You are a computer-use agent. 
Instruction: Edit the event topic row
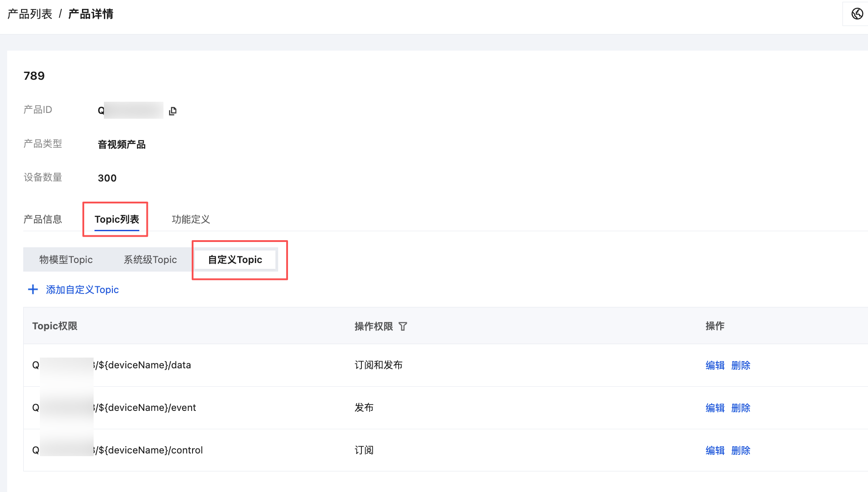(715, 408)
